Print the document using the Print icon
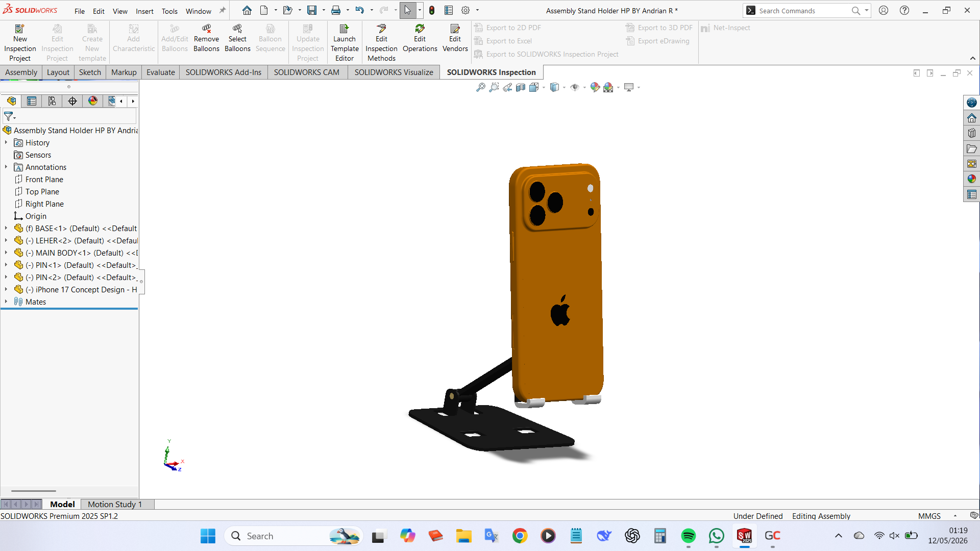The height and width of the screenshot is (551, 980). pyautogui.click(x=336, y=10)
